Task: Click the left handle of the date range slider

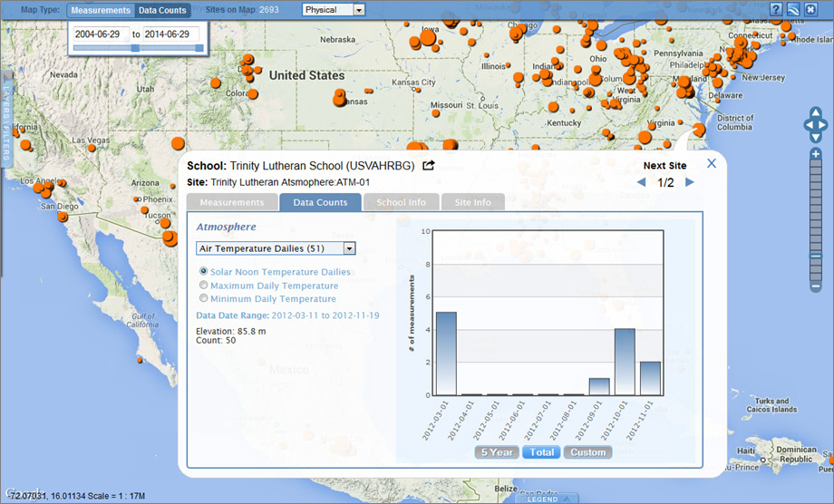Action: (135, 48)
